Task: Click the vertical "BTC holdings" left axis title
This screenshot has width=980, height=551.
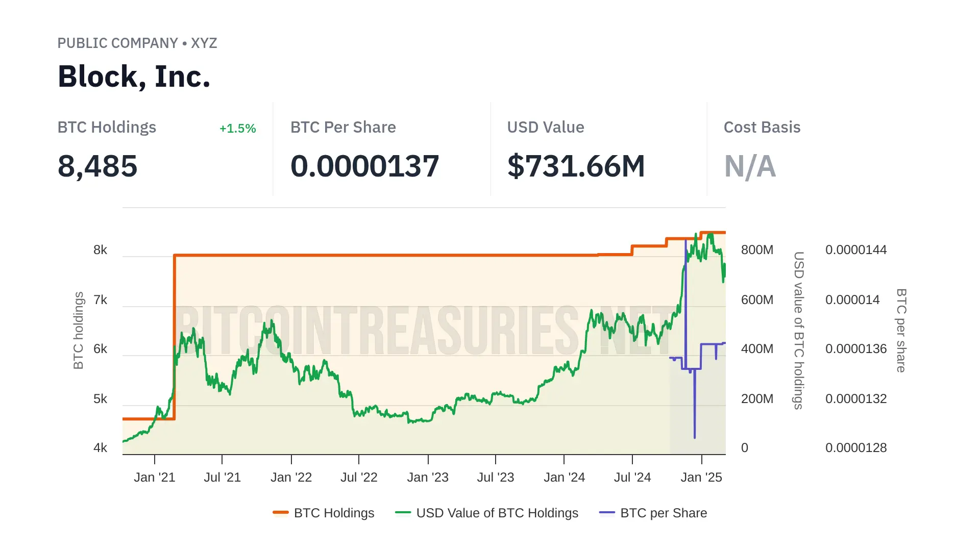Action: (78, 330)
